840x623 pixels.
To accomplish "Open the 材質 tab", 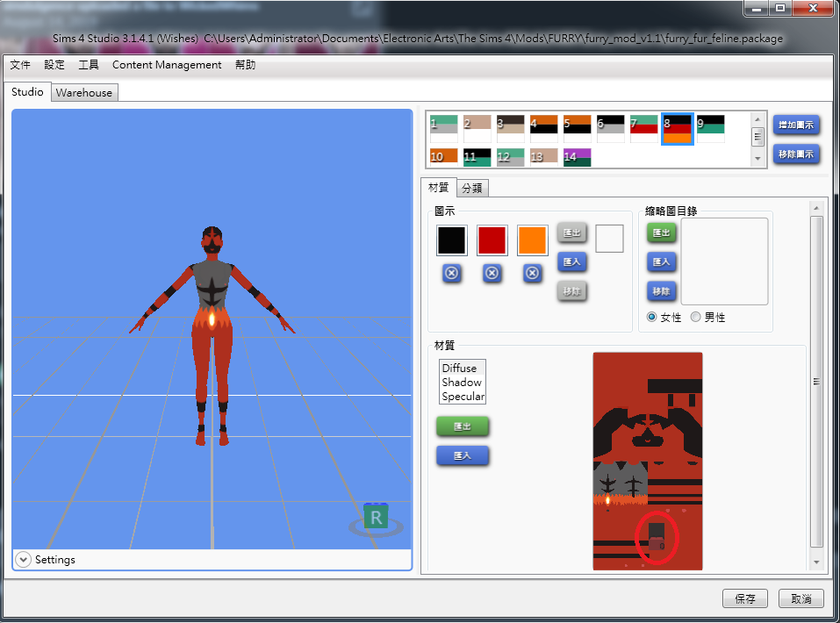I will pyautogui.click(x=439, y=188).
